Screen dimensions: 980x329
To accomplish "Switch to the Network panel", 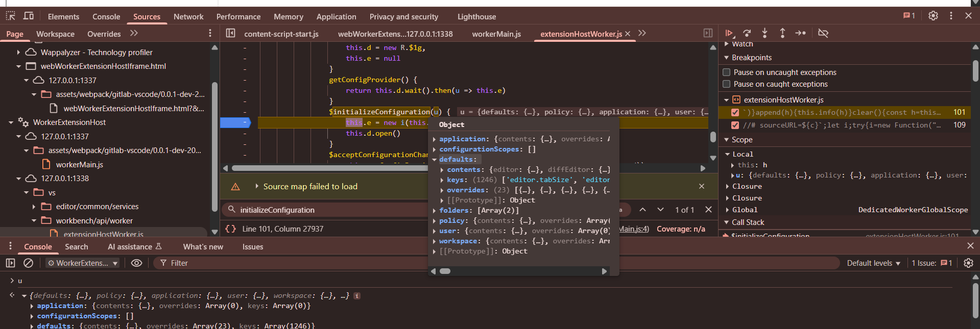I will 188,16.
